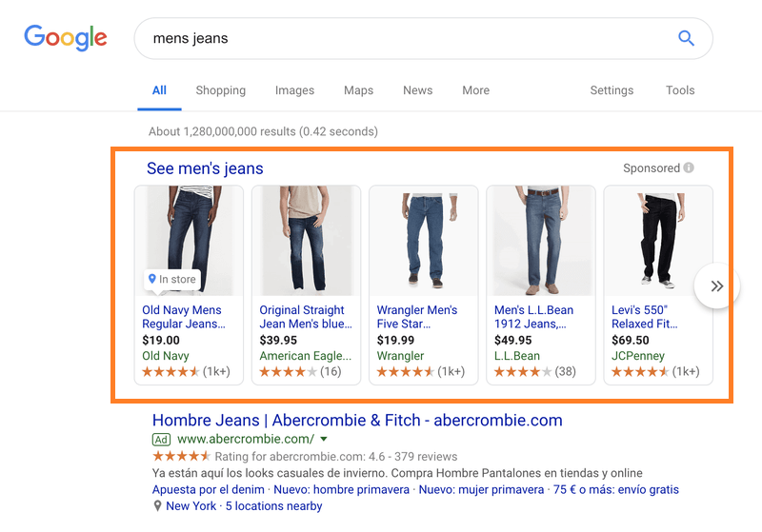This screenshot has height=532, width=762.
Task: Expand the dropdown arrow beside www.abercrombie.com/
Action: pos(324,440)
